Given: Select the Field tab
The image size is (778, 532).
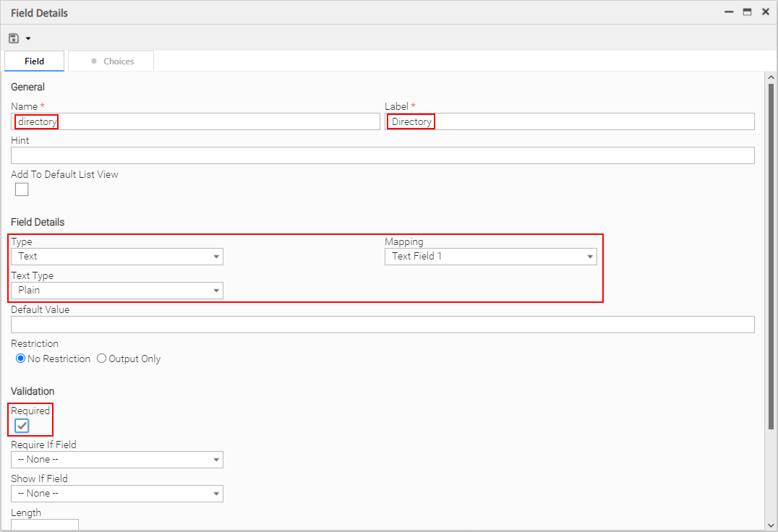Looking at the screenshot, I should coord(35,61).
